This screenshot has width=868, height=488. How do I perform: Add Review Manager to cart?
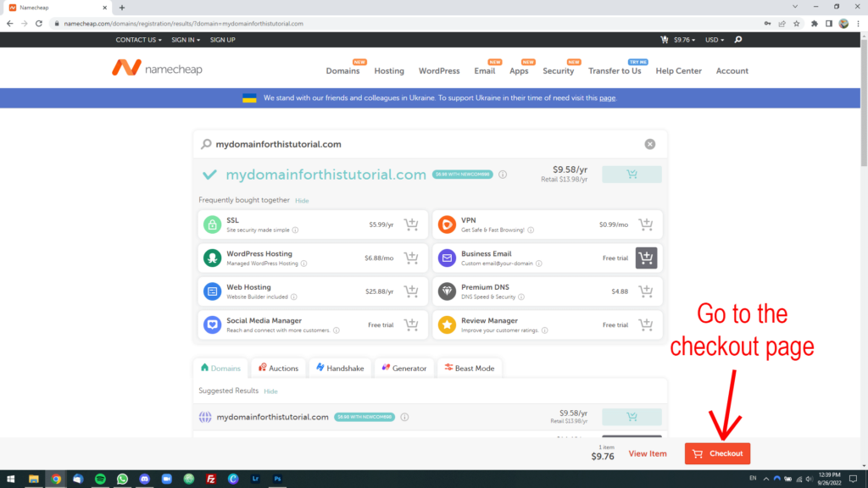coord(645,324)
